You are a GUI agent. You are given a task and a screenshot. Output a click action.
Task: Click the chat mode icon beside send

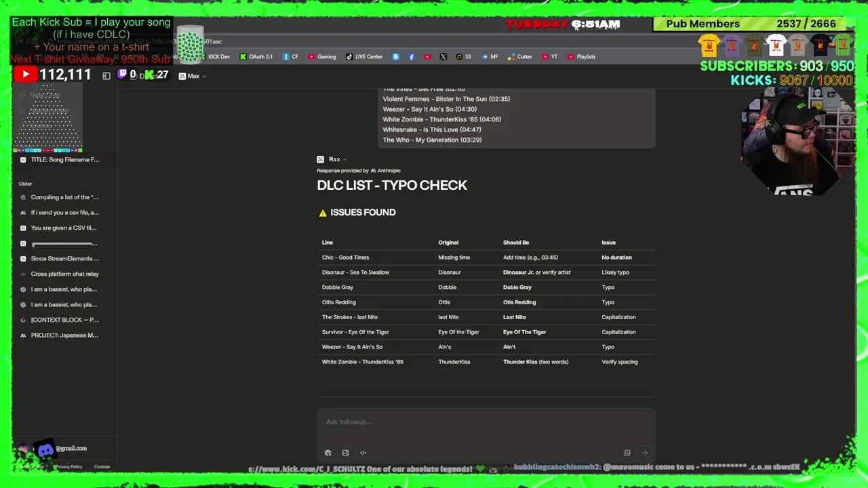tap(627, 453)
